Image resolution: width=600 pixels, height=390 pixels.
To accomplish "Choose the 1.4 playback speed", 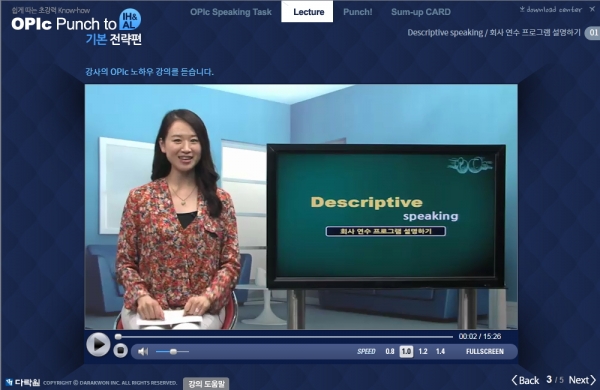I will coord(440,351).
